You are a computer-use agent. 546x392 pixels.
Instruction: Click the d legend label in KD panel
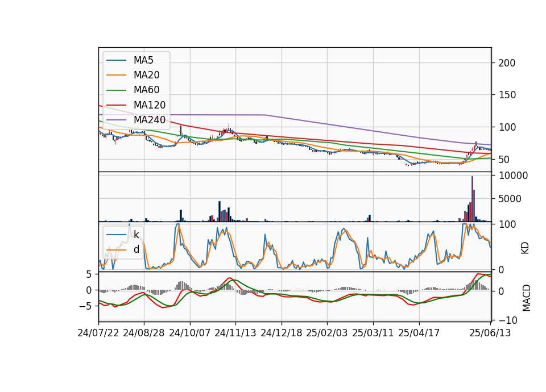coord(136,249)
